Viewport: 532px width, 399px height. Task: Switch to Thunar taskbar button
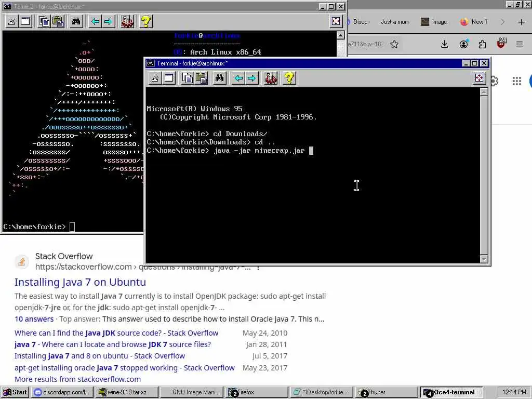(x=386, y=392)
